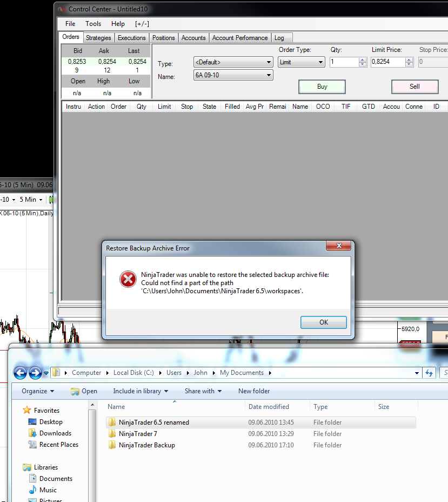Click the [+/-] menu item

[142, 24]
